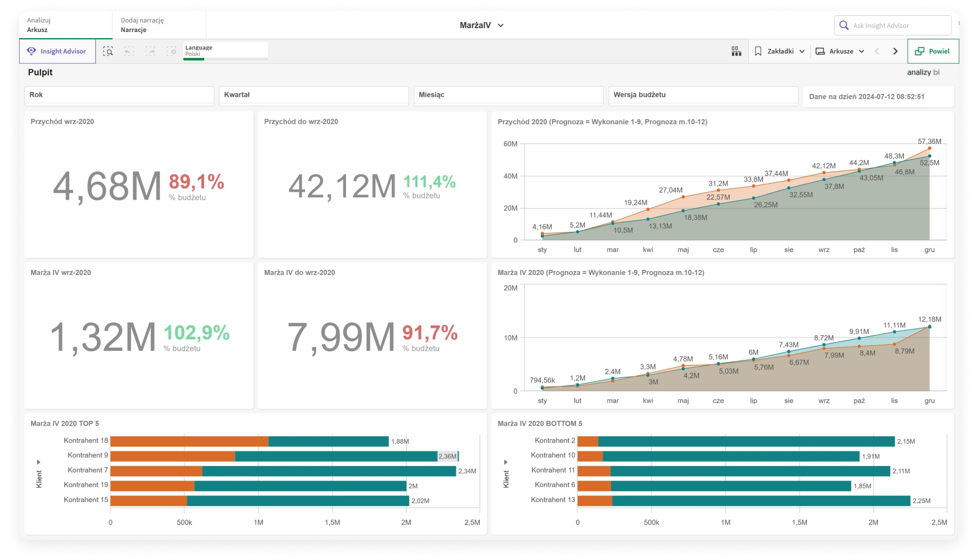Click the step forward selection icon
The image size is (979, 560).
[x=150, y=51]
